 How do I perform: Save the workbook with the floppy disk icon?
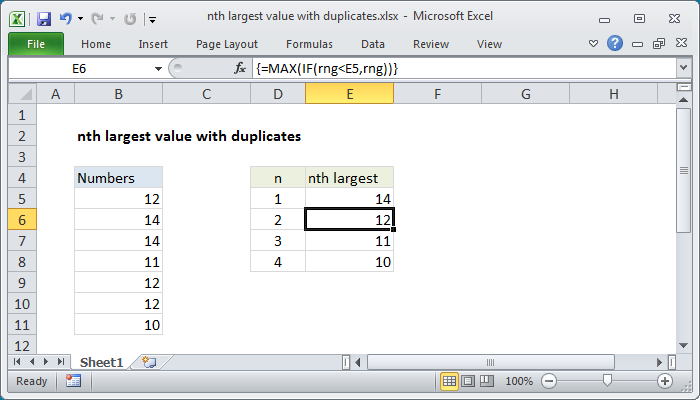(44, 19)
